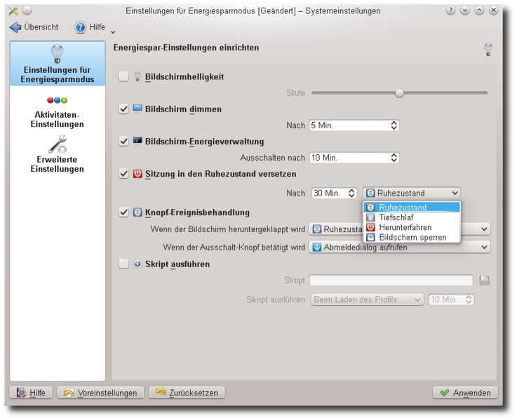Expand the toolbar overflow chevron after Hilfe

pos(113,32)
